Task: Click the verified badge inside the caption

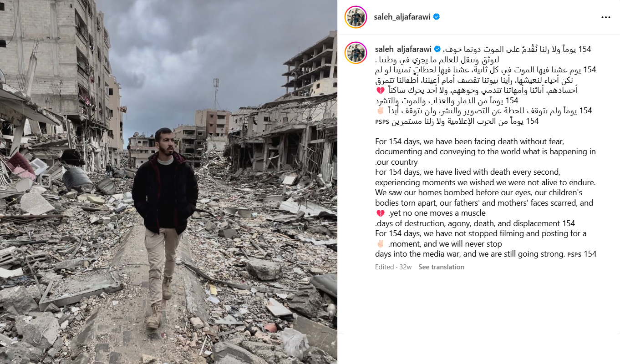Action: 437,49
